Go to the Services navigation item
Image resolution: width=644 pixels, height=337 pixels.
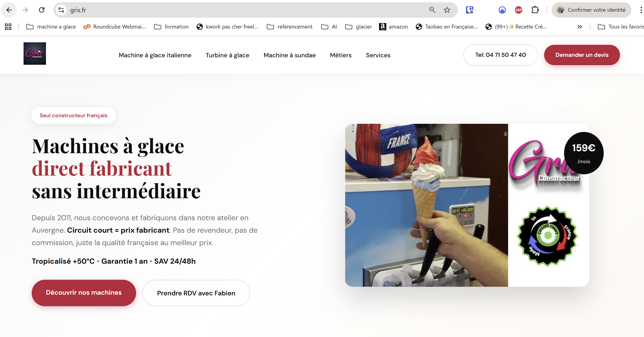click(378, 55)
